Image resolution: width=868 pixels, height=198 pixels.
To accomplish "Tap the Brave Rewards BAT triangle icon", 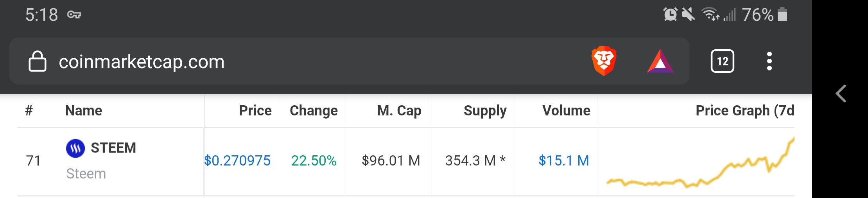I will point(660,62).
